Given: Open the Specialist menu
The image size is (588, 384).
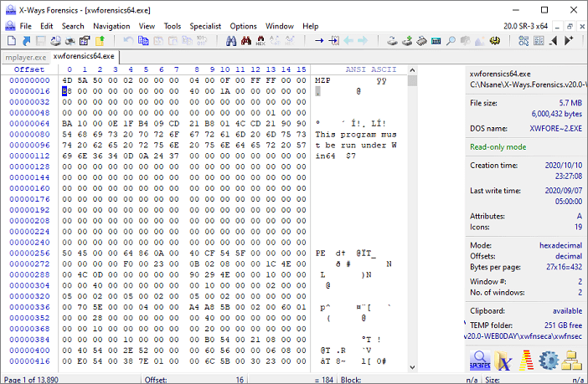Looking at the screenshot, I should (205, 26).
